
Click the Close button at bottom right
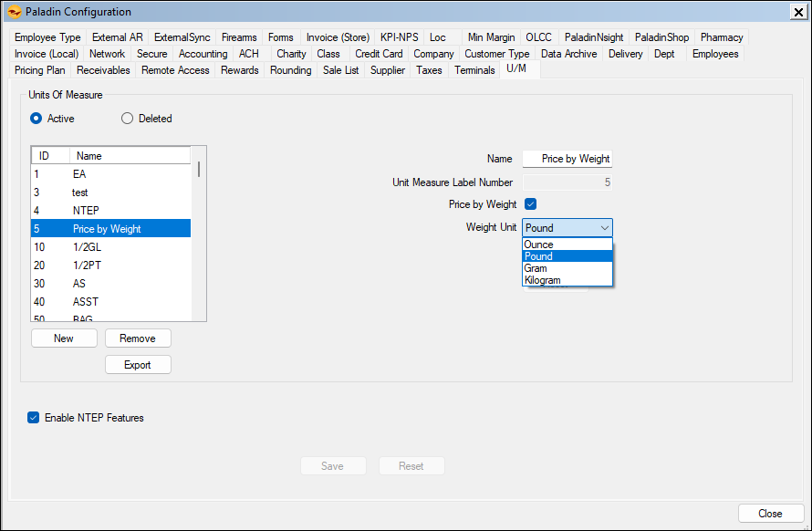click(771, 514)
